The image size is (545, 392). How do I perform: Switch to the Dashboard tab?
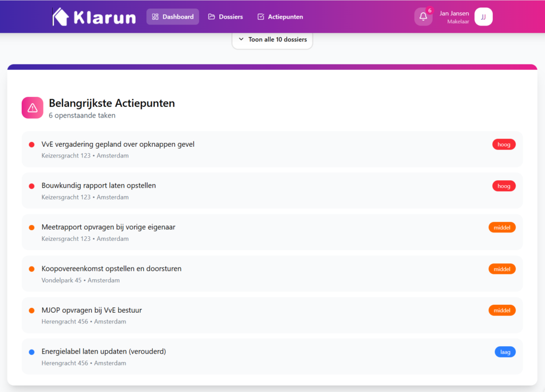pyautogui.click(x=172, y=16)
